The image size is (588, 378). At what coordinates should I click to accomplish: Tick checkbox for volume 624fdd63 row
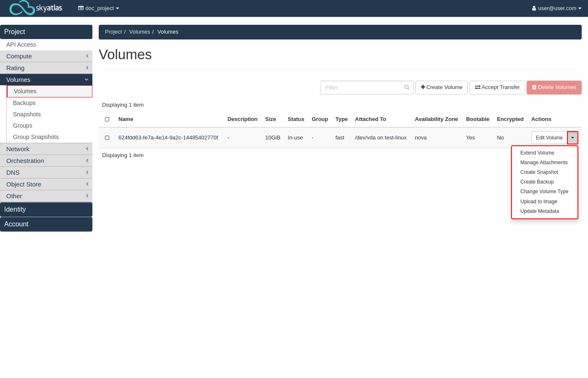pos(107,138)
